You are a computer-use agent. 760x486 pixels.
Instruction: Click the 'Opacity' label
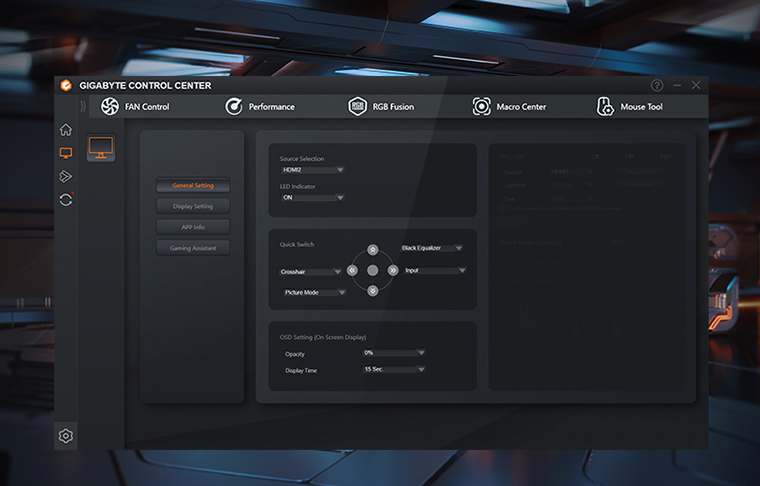pos(295,354)
